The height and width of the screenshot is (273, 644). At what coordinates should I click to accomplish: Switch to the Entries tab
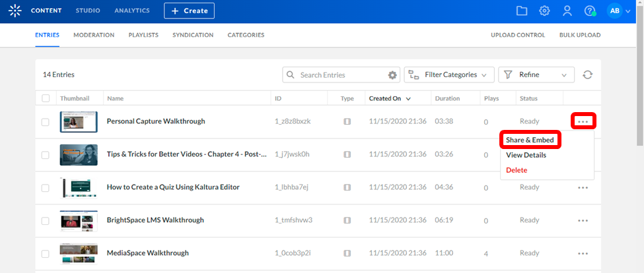(48, 35)
